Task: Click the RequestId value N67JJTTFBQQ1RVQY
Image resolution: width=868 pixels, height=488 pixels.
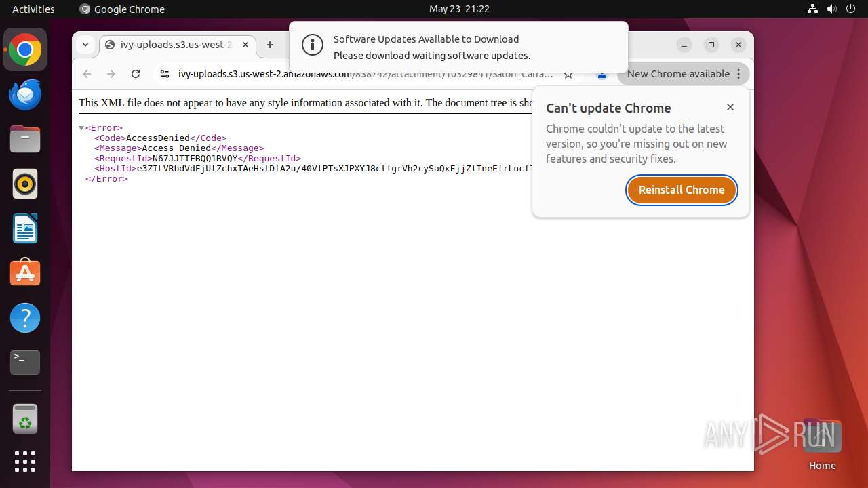Action: coord(195,159)
